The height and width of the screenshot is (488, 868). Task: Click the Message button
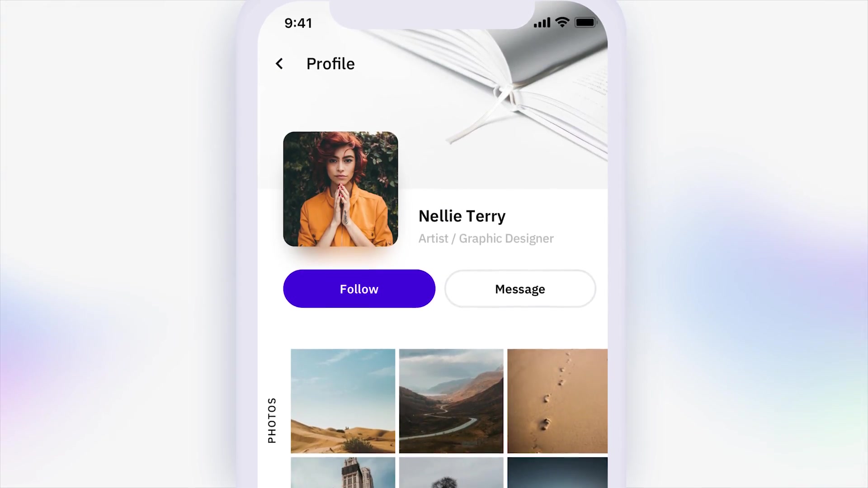click(520, 288)
